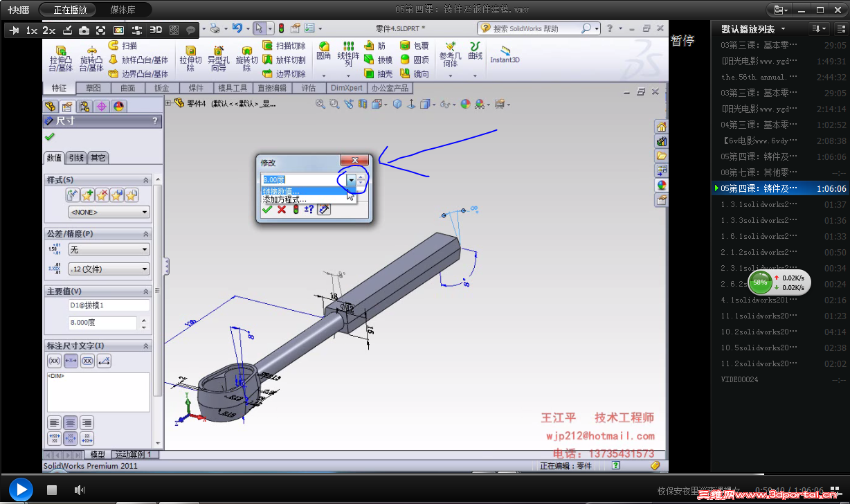Choose the 线性阵列 linear pattern tool
This screenshot has height=504, width=850.
(x=348, y=54)
